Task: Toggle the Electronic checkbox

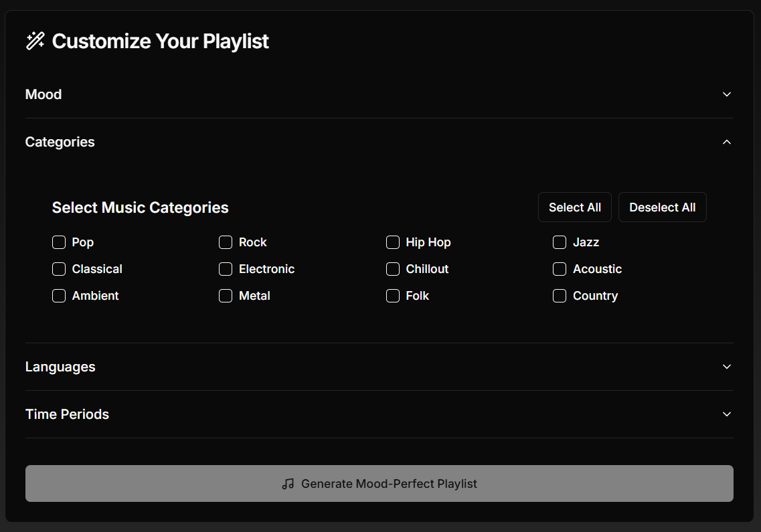Action: point(226,269)
